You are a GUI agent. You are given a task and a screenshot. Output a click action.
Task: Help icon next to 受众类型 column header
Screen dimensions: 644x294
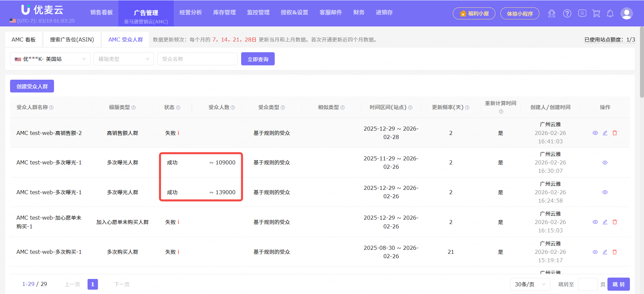click(283, 107)
